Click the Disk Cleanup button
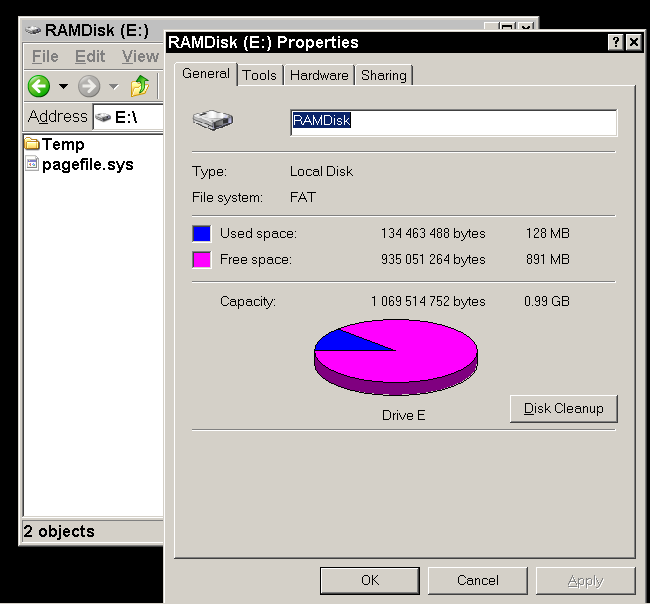Viewport: 650px width, 605px height. point(563,409)
